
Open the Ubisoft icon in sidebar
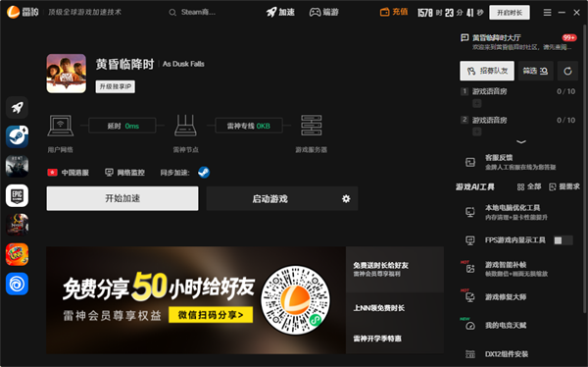(17, 284)
